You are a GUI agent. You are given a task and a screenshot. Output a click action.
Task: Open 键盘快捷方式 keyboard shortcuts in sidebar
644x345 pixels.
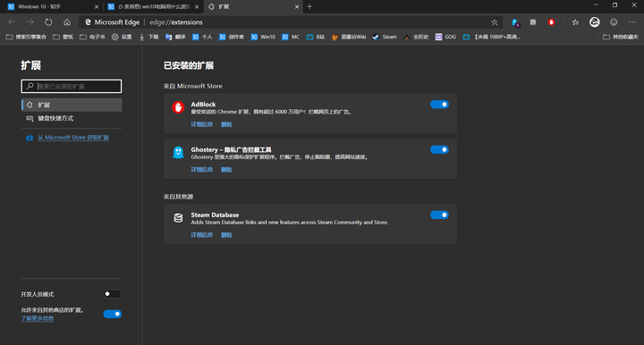click(x=72, y=119)
